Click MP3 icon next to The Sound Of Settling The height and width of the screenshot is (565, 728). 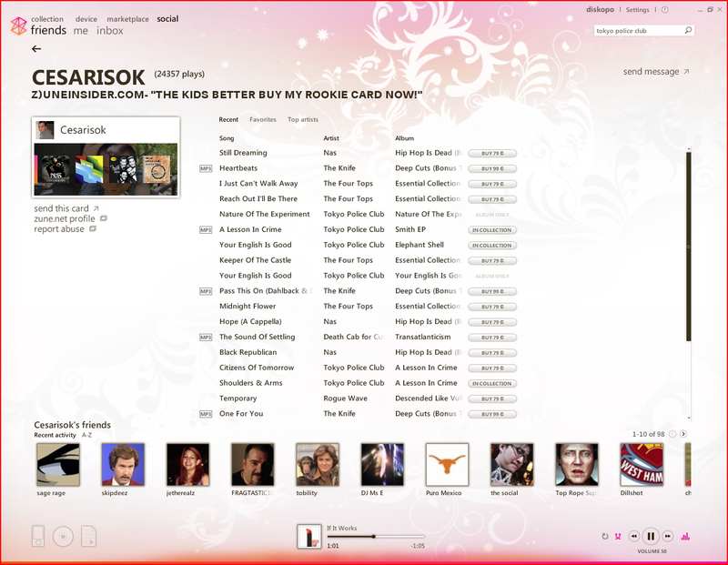206,337
